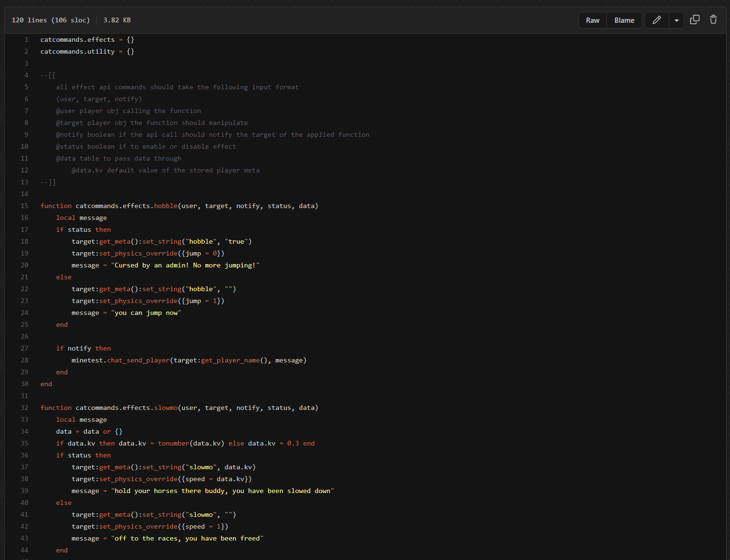Viewport: 730px width, 560px height.
Task: Copy raw contents using the copy icon
Action: (694, 20)
